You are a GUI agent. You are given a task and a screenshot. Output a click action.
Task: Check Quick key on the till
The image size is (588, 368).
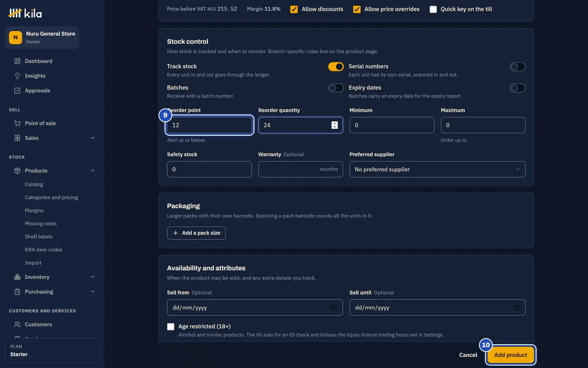(x=433, y=9)
